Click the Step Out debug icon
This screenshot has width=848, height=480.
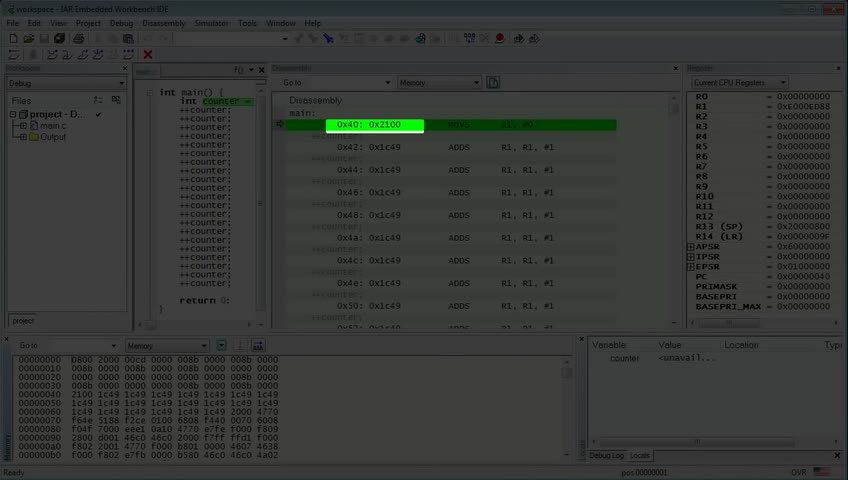point(83,55)
